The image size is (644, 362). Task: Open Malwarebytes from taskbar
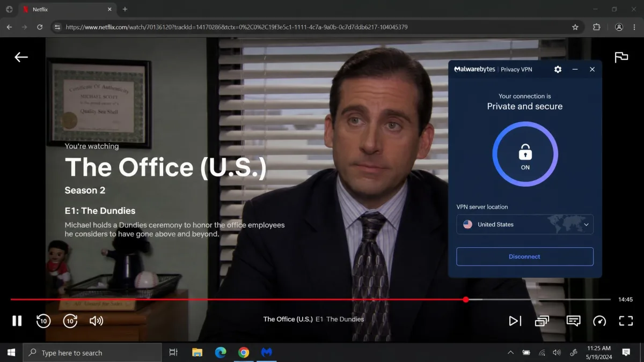267,352
